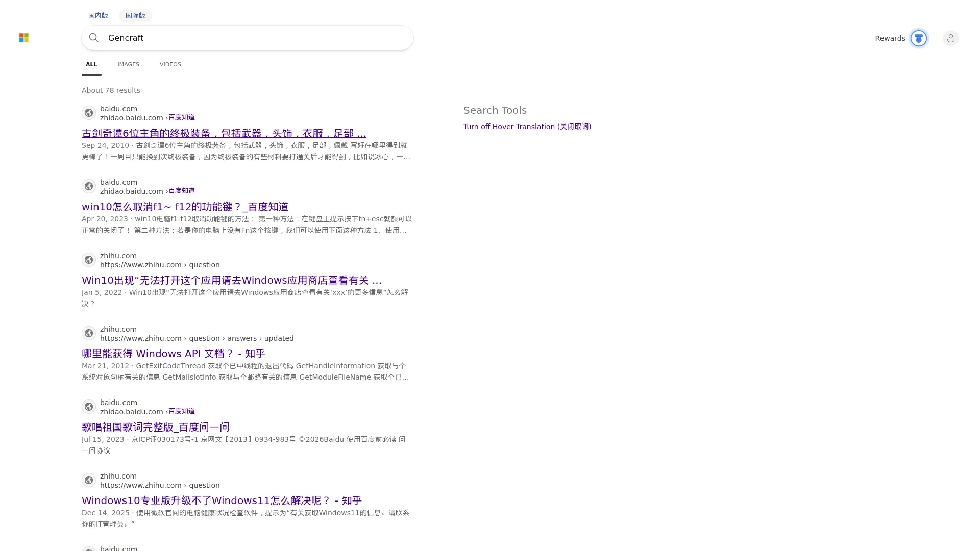Switch to 国际版 search version
This screenshot has height=551, width=980.
pos(135,15)
